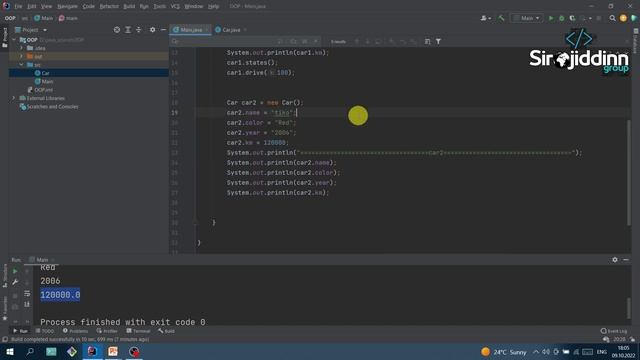Screen dimensions: 640x360
Task: Click the Main tab in Run panel
Action: 42,260
